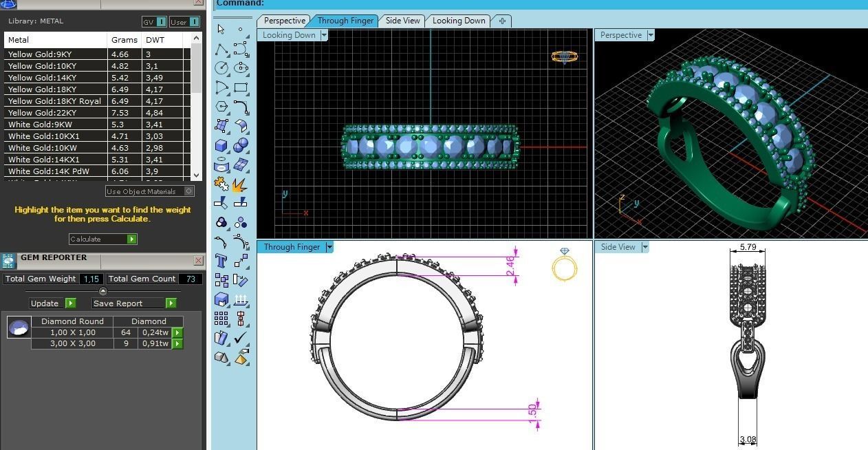This screenshot has height=450, width=868.
Task: Open the Gem Reporter panel icon
Action: pos(8,260)
